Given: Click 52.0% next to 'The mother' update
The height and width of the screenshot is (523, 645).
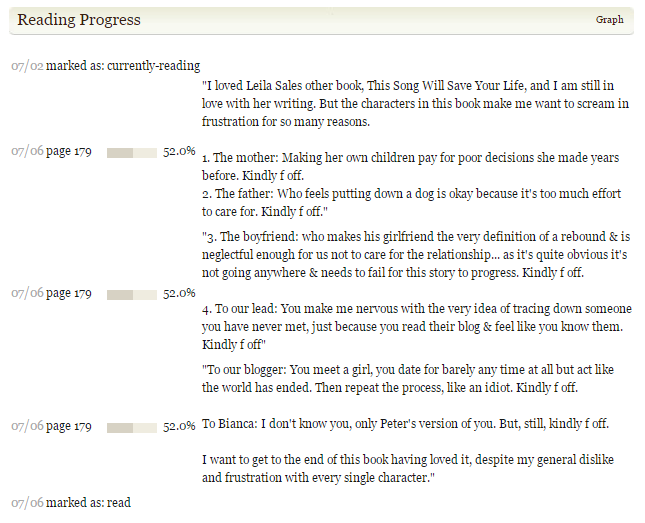Looking at the screenshot, I should [179, 151].
